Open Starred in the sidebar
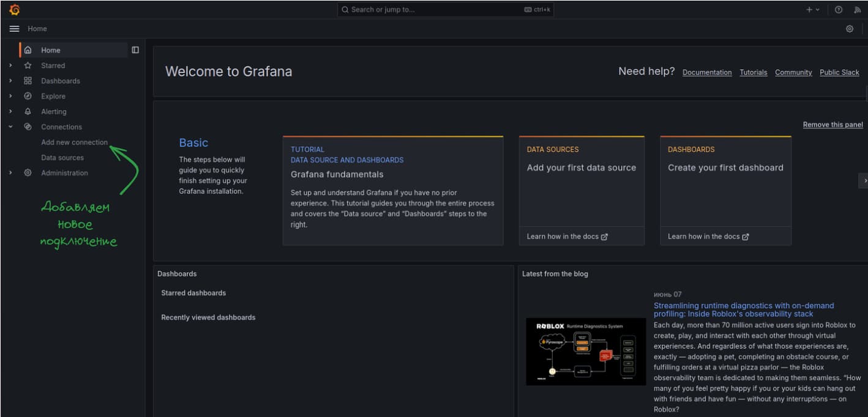This screenshot has height=417, width=868. click(53, 65)
